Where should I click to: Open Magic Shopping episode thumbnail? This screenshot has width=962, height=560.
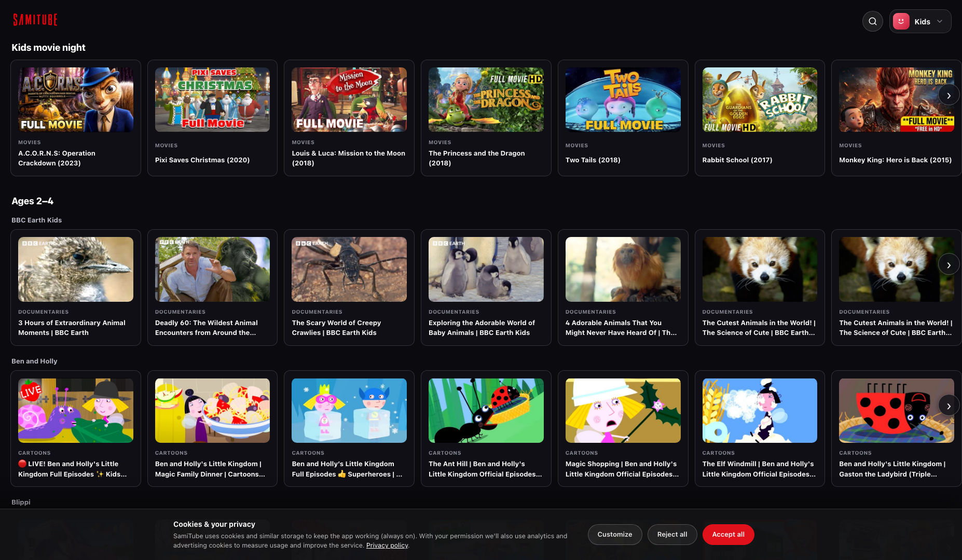623,410
